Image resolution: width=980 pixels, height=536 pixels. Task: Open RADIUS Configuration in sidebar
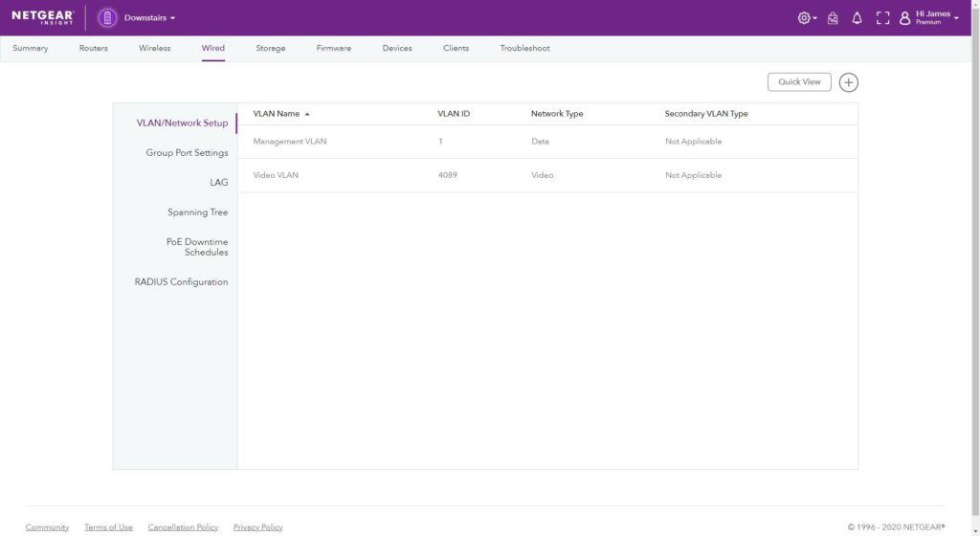[181, 282]
